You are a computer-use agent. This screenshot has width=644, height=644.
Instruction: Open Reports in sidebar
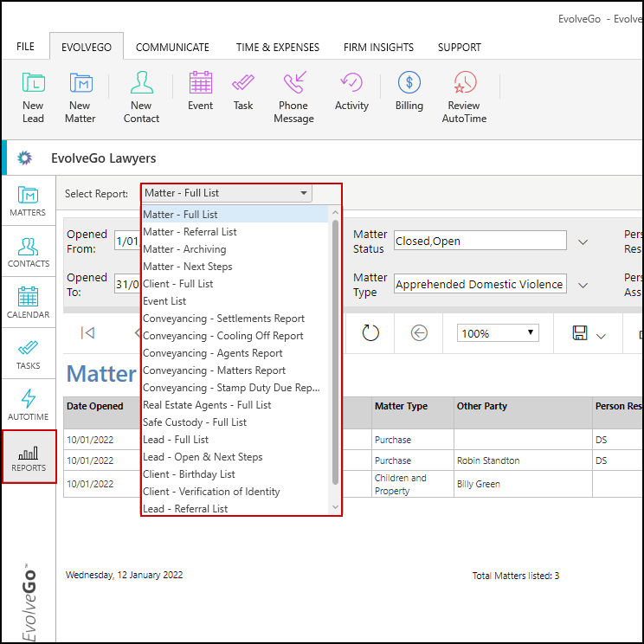[x=29, y=457]
